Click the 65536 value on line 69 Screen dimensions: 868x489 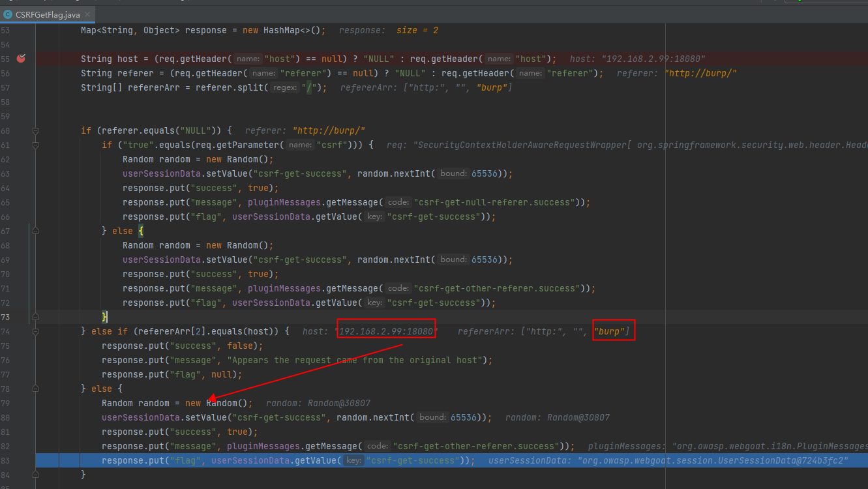click(484, 259)
